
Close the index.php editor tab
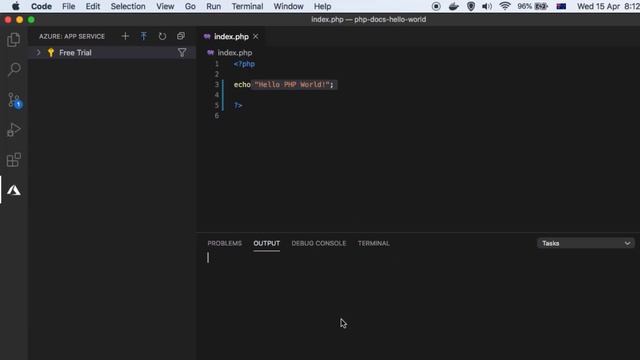coord(256,37)
